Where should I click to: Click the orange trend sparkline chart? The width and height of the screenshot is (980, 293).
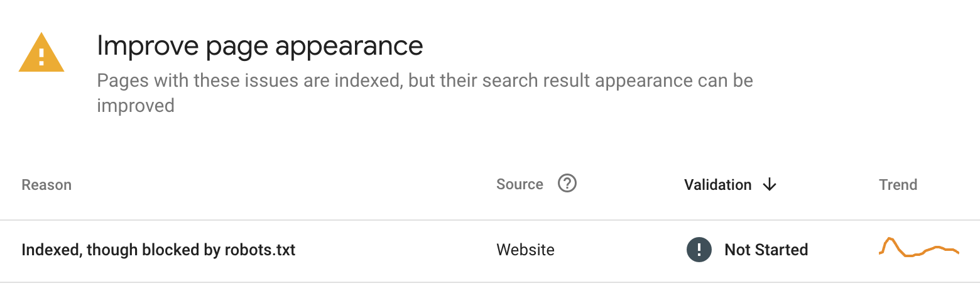(918, 248)
